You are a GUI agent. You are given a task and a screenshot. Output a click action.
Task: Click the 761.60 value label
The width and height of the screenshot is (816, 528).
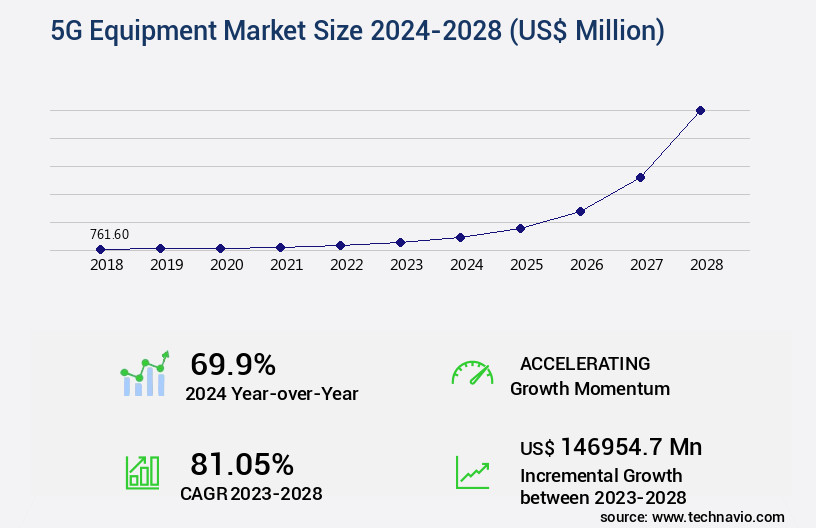pyautogui.click(x=109, y=234)
